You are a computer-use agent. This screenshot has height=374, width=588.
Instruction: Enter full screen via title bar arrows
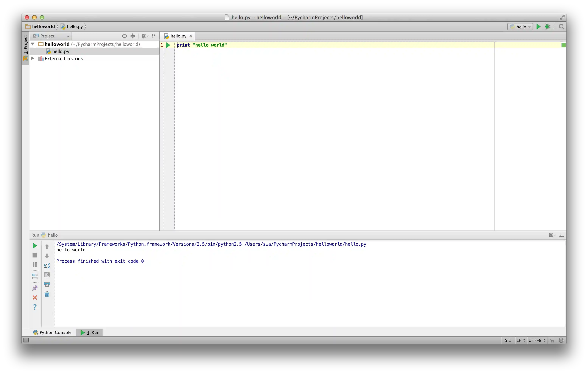[562, 17]
